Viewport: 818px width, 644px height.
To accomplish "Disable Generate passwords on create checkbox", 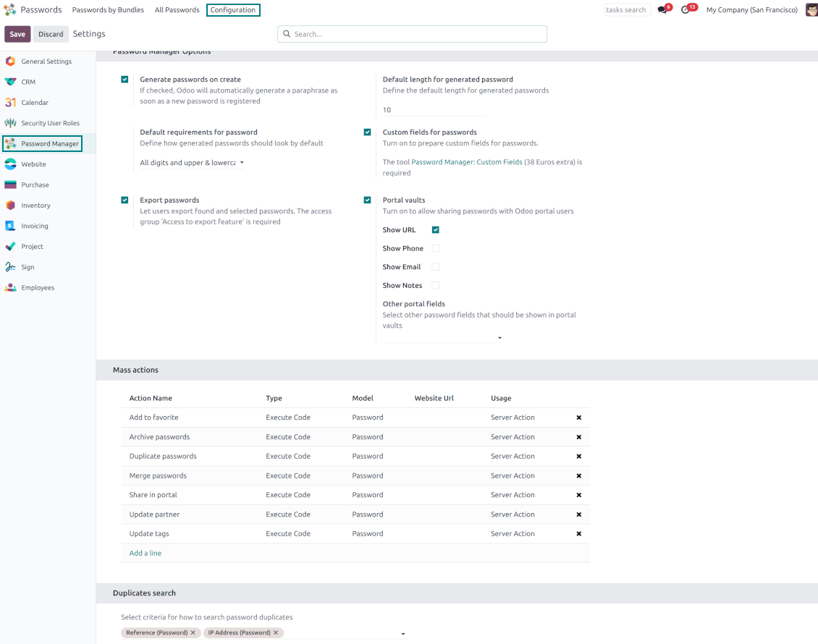I will click(125, 80).
